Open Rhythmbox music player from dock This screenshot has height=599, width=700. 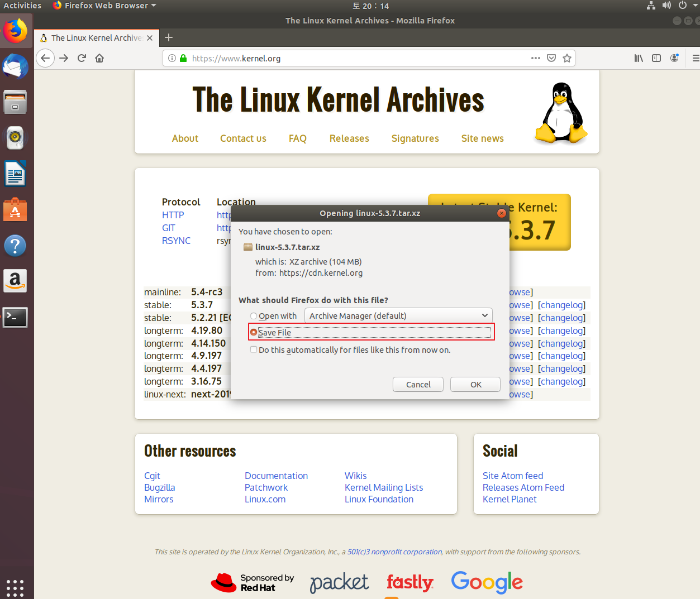tap(15, 137)
